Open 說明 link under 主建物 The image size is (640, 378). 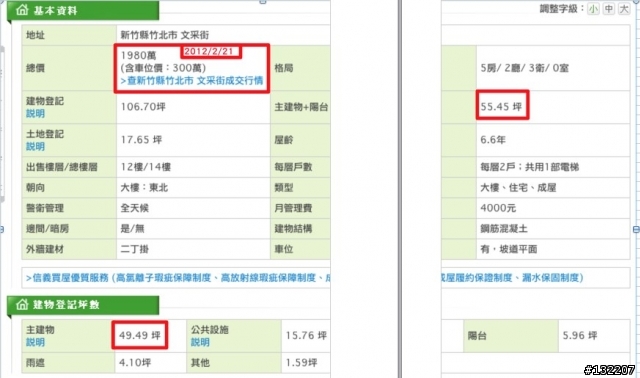pos(35,342)
